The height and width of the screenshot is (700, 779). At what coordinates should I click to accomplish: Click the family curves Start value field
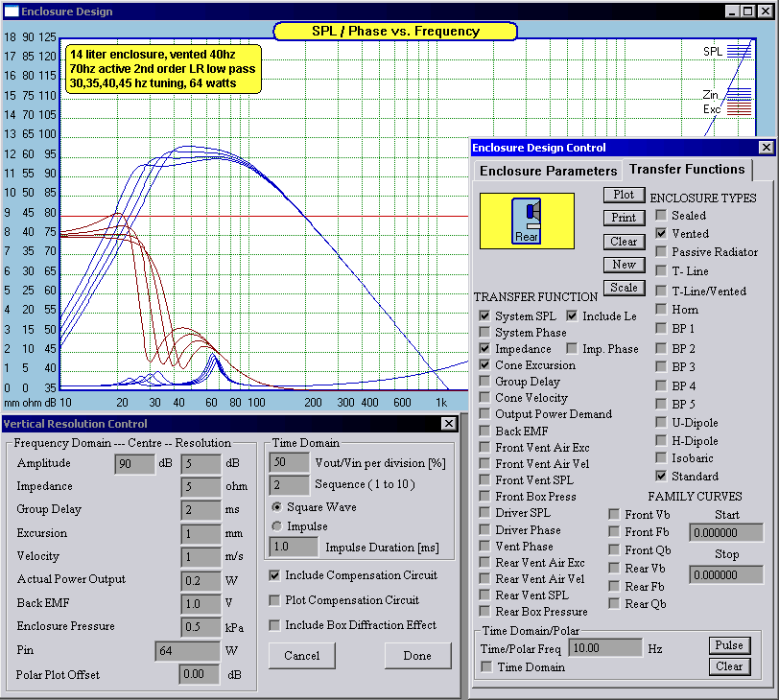click(x=726, y=533)
